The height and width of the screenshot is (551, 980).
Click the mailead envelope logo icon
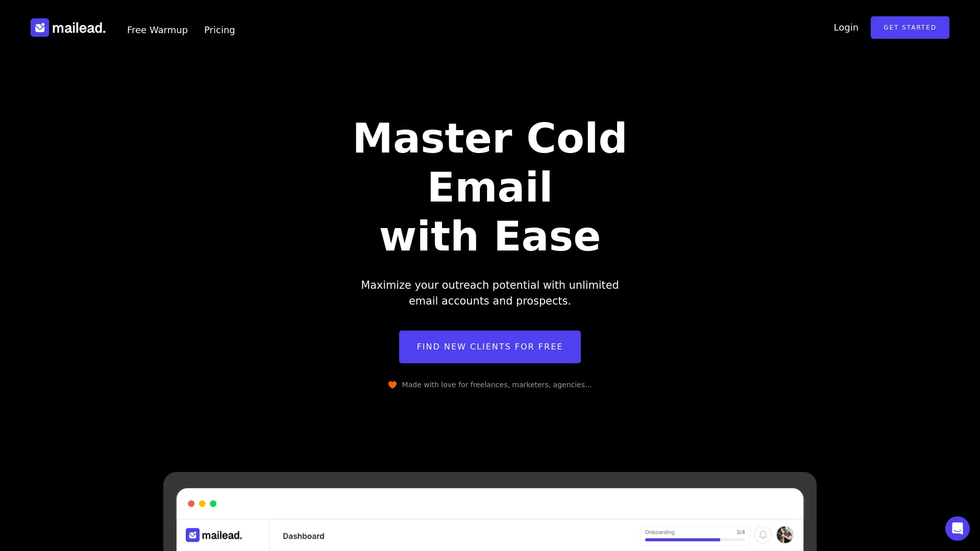(x=39, y=28)
